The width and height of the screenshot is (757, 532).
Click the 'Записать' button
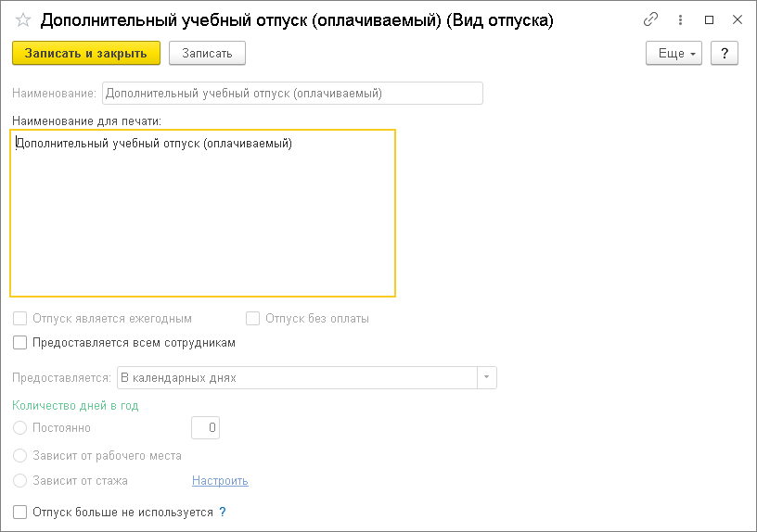click(207, 54)
